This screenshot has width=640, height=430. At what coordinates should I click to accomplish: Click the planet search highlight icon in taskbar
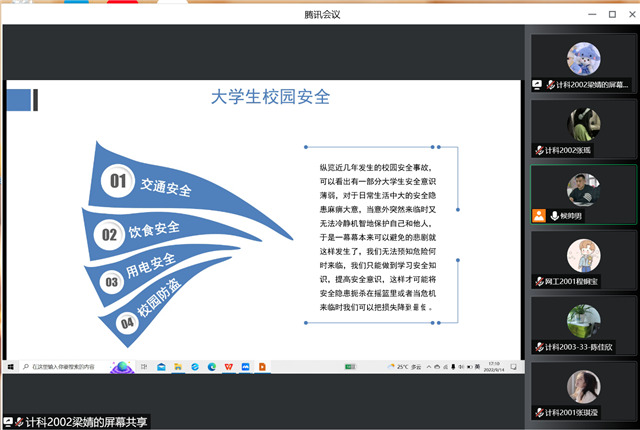click(x=122, y=367)
